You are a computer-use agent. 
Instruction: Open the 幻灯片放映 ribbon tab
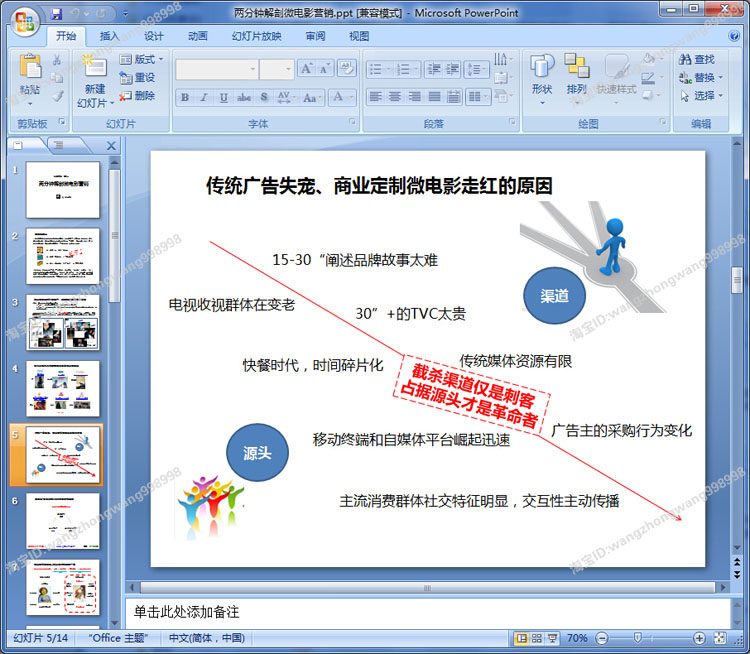tap(256, 36)
